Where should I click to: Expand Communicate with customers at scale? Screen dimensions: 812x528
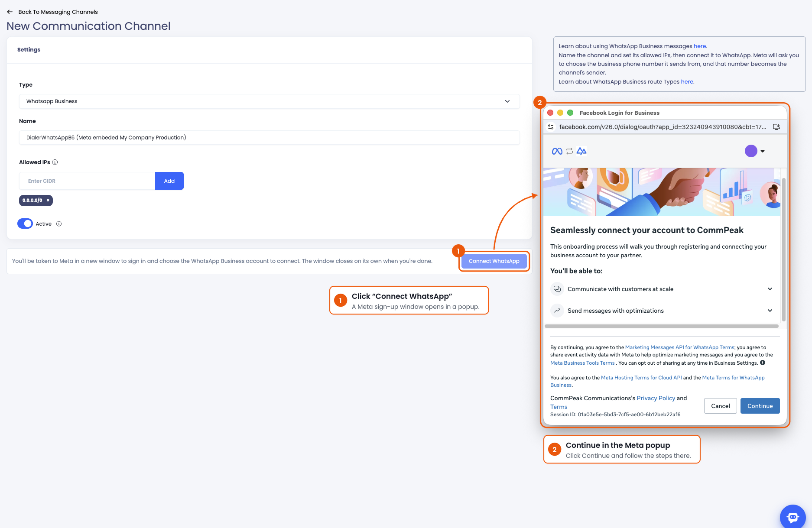662,289
